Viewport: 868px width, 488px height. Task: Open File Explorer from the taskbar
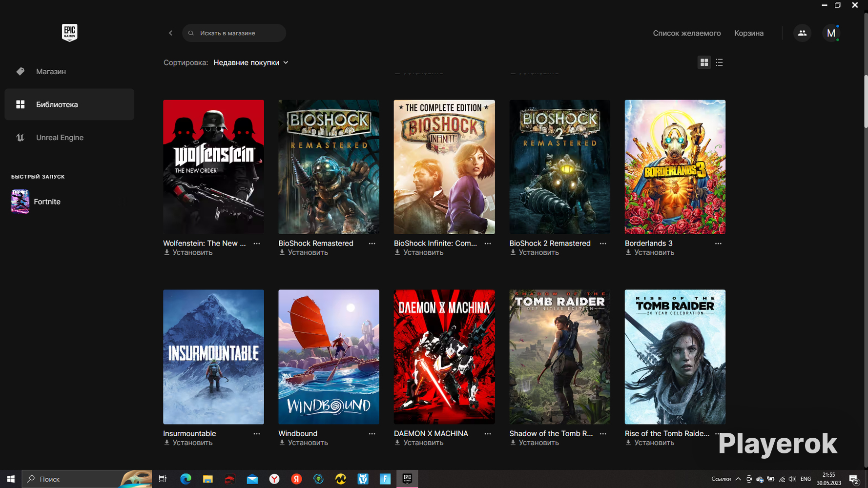tap(207, 479)
